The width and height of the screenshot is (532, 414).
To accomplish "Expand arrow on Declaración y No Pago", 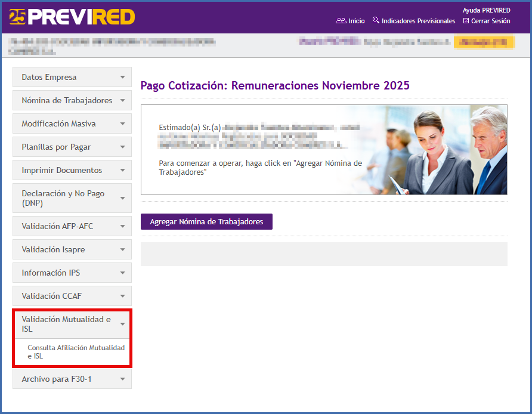I will pos(122,198).
